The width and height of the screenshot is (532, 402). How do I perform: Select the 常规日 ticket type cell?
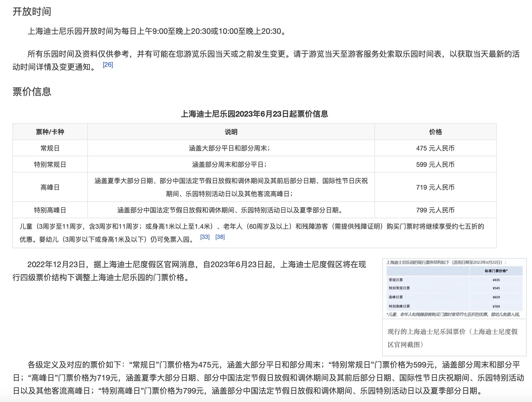pos(50,148)
